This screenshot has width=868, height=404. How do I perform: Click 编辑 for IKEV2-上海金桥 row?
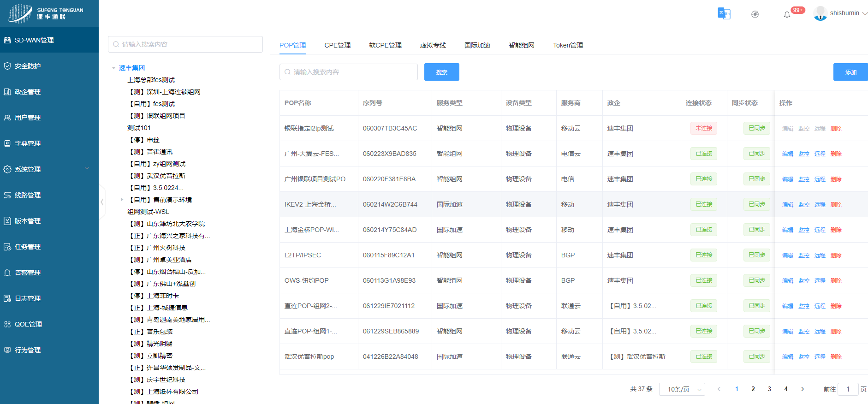(x=788, y=205)
